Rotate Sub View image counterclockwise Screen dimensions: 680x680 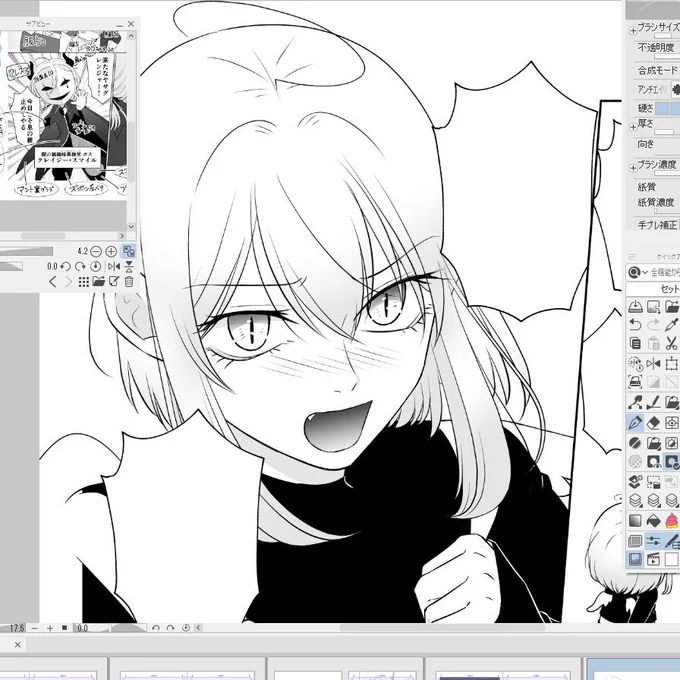tap(65, 266)
